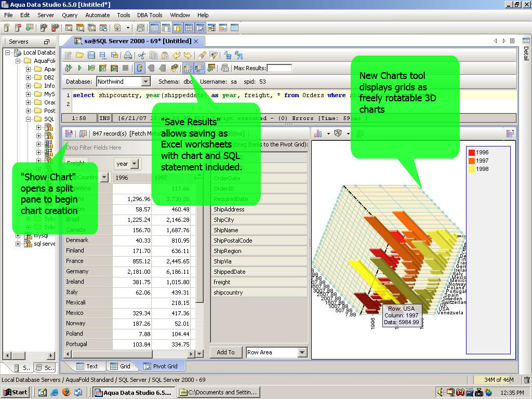This screenshot has height=399, width=532.
Task: Toggle the tree results display button in query toolbar
Action: click(199, 68)
